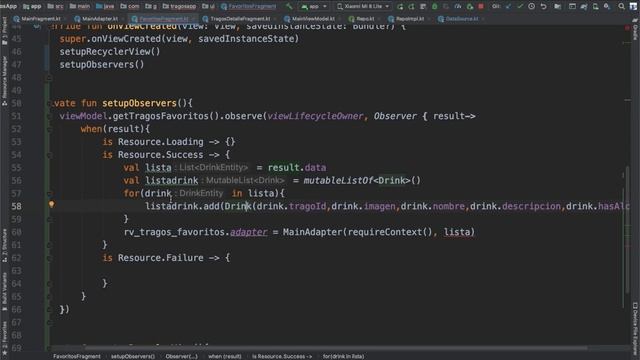
Task: Collapse the for loop fold on line 57
Action: coord(49,193)
